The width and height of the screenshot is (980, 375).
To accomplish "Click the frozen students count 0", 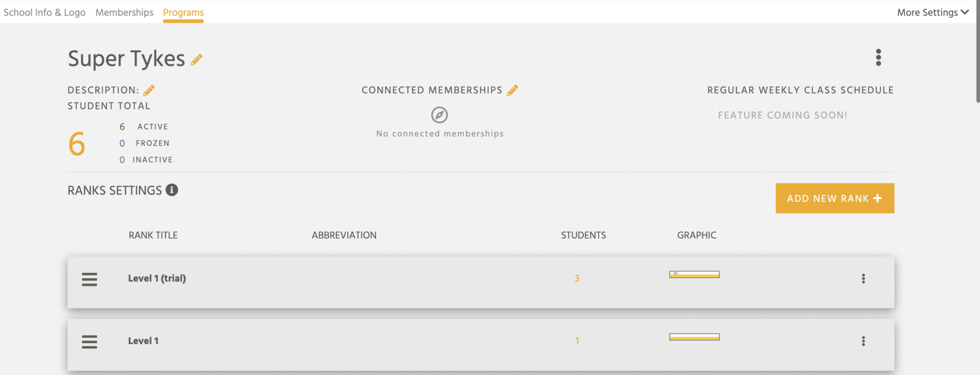I will [122, 143].
